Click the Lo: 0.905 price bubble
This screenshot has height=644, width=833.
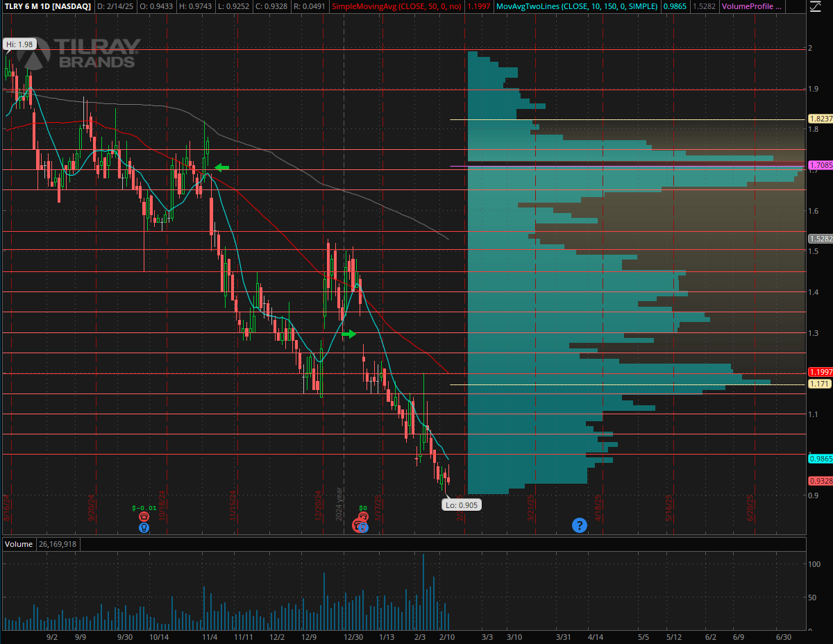461,505
